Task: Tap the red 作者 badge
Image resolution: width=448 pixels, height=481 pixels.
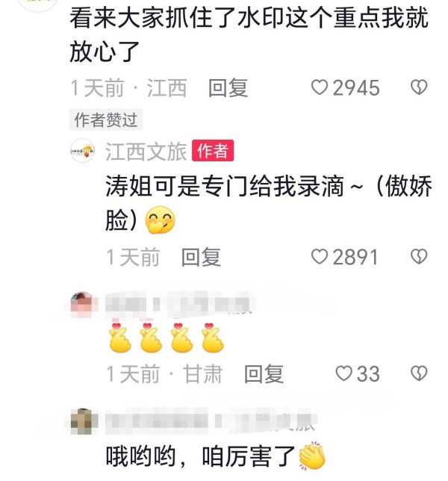Action: coord(213,151)
